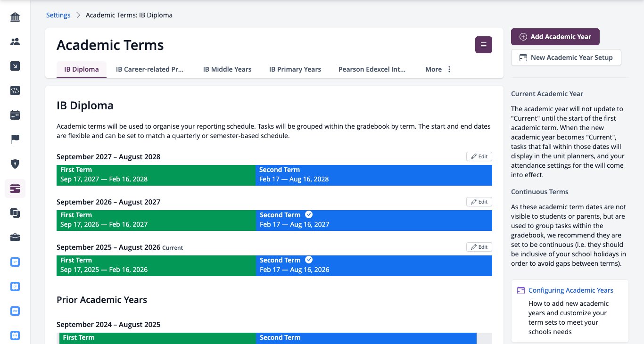Click the vertical dots next to More

[449, 69]
